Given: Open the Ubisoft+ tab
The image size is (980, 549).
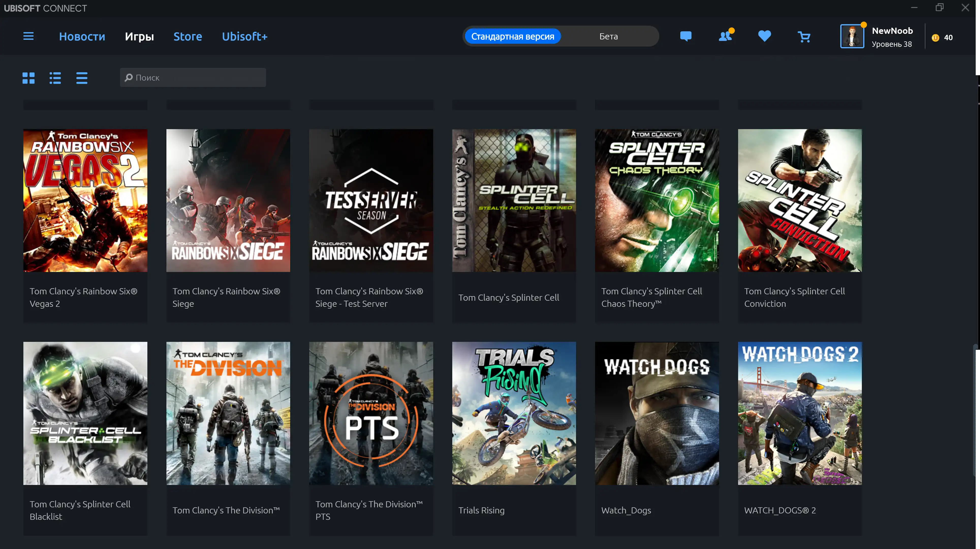Looking at the screenshot, I should coord(245,36).
